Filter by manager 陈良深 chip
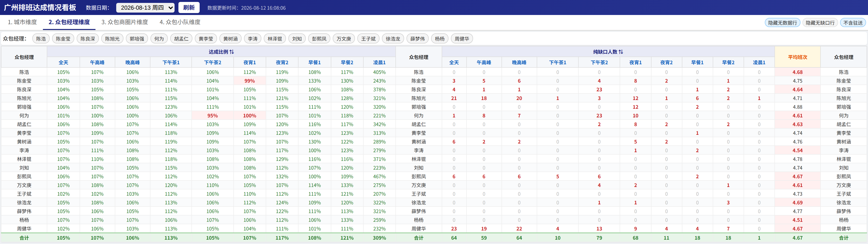The image size is (868, 244). tap(88, 38)
